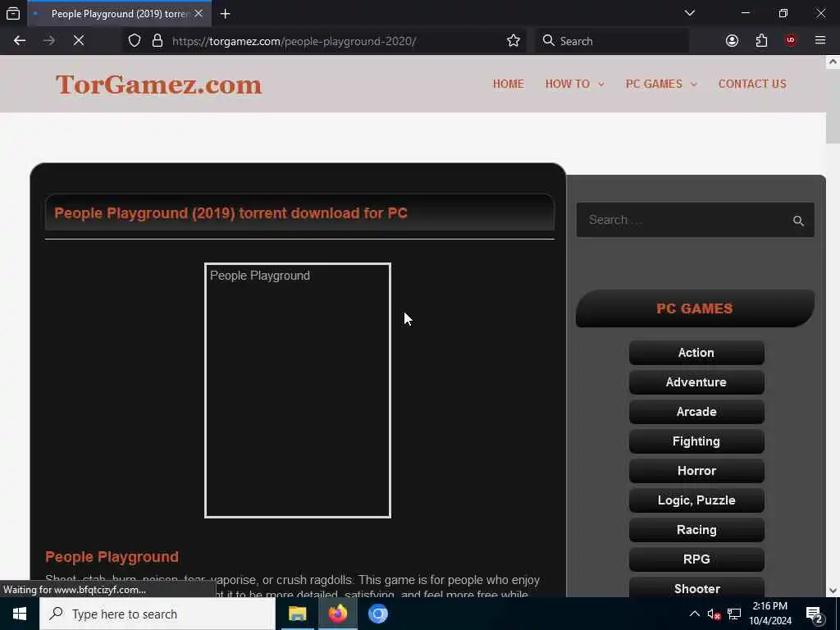The image size is (840, 630).
Task: Click the RPG category button
Action: coord(696,559)
